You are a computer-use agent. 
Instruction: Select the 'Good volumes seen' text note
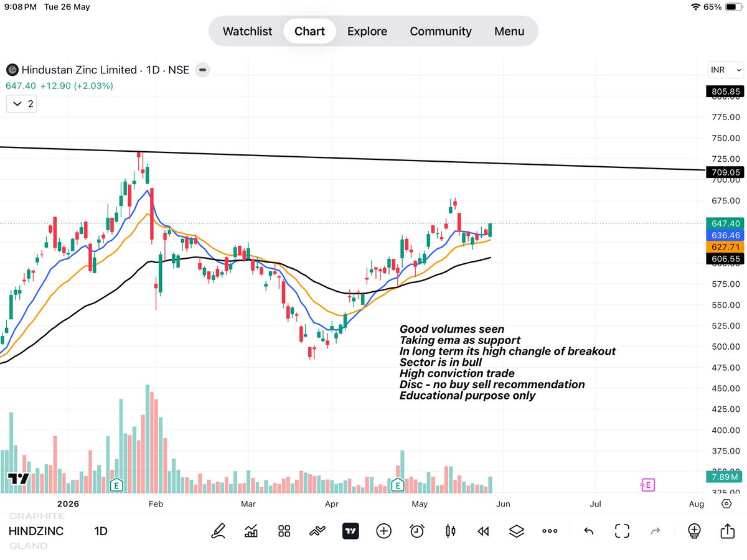(452, 329)
